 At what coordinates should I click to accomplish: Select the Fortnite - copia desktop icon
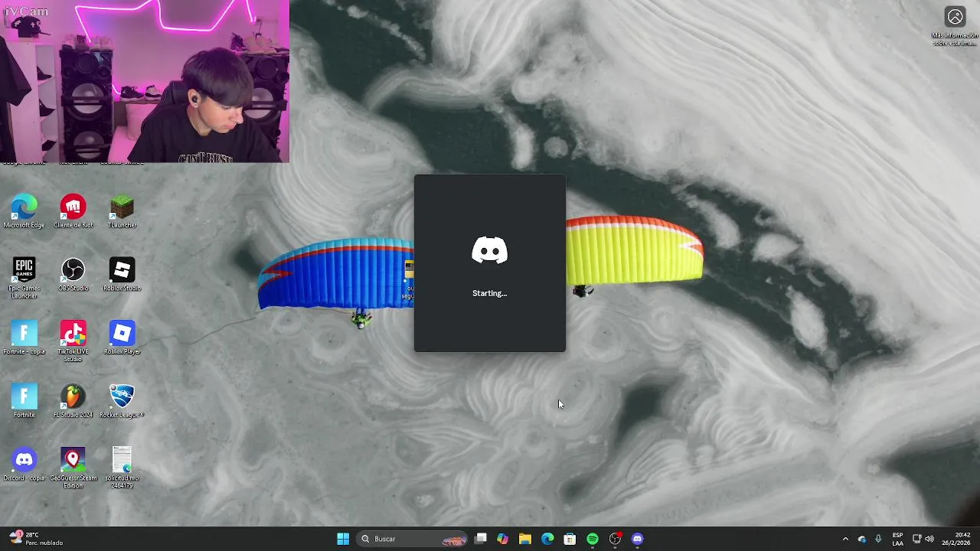24,338
